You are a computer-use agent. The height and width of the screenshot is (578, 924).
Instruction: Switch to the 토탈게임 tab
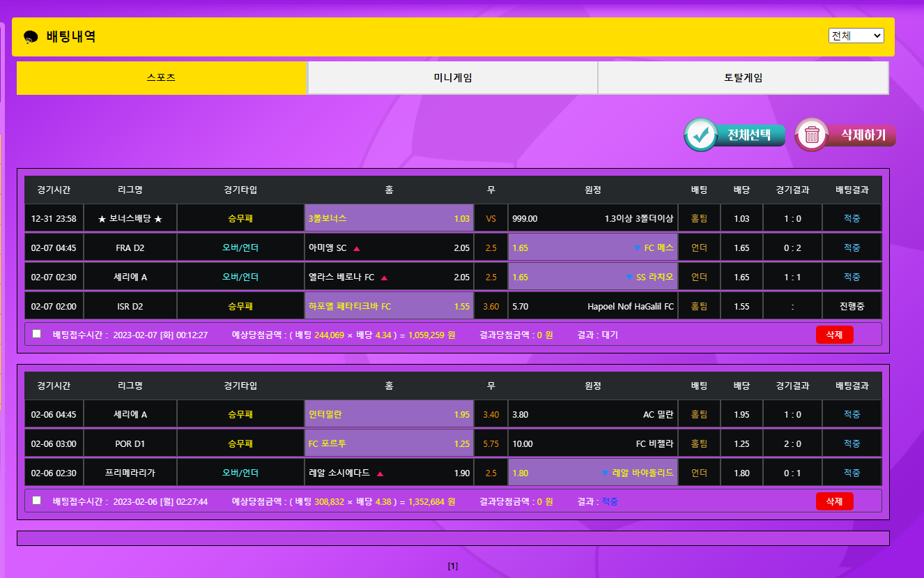coord(743,78)
